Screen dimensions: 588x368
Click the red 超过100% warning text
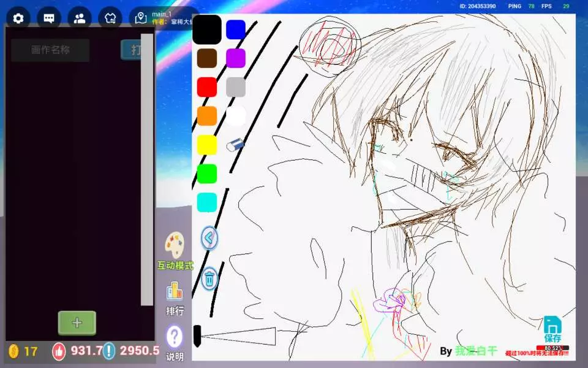point(537,353)
